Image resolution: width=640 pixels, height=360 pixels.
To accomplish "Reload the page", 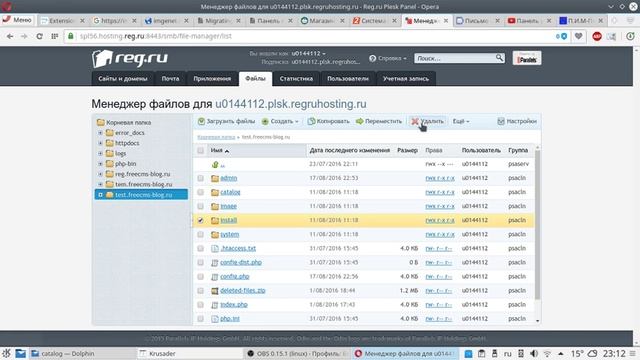I will [40, 36].
